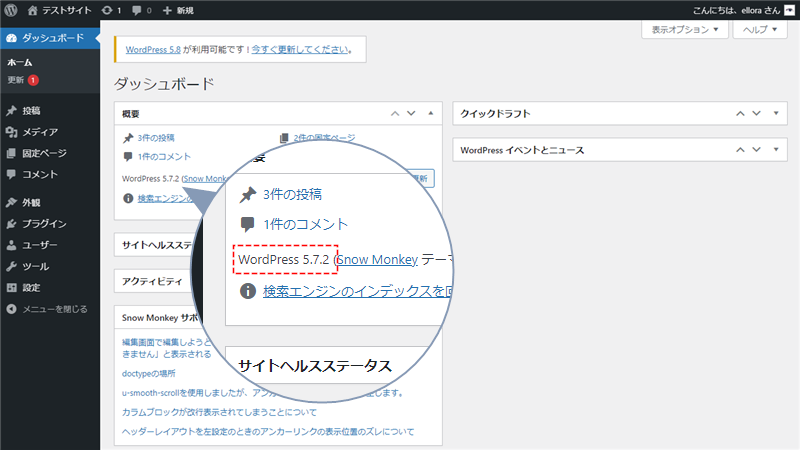Move WordPress イベントとニュース panel up

[x=740, y=149]
